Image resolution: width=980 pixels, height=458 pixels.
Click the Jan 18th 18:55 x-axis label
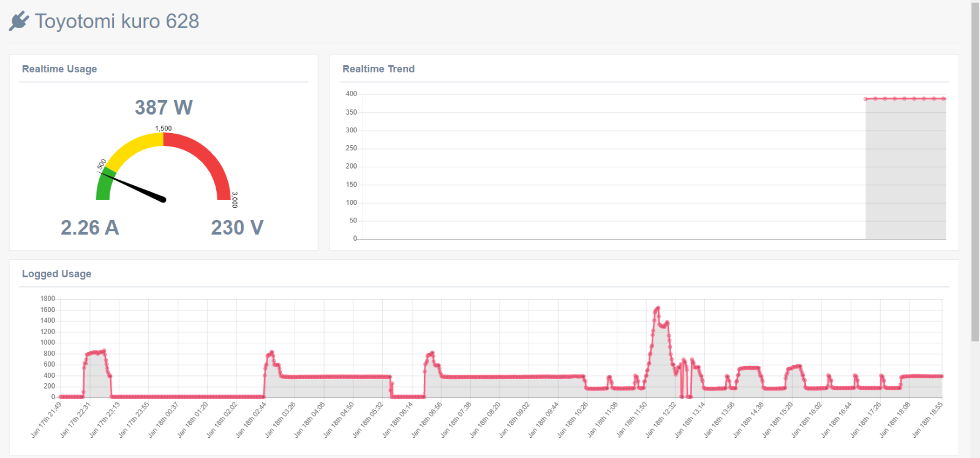(x=927, y=420)
